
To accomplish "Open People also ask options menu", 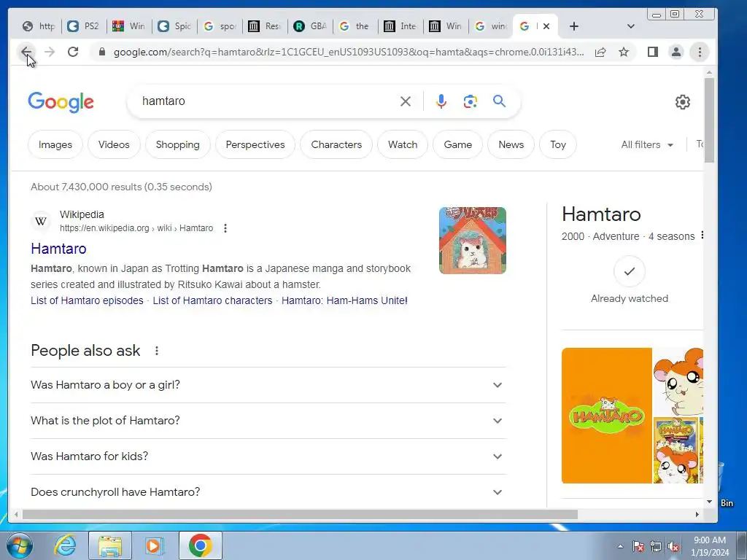I will (x=157, y=351).
